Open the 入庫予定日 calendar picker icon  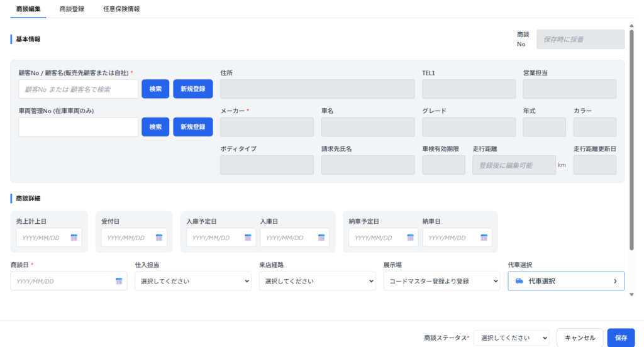(x=248, y=238)
